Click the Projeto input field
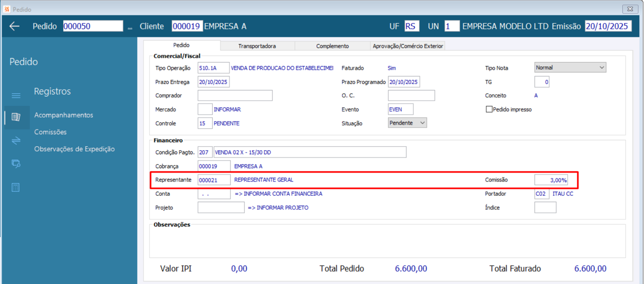Viewport: 644px width, 284px height. click(221, 208)
